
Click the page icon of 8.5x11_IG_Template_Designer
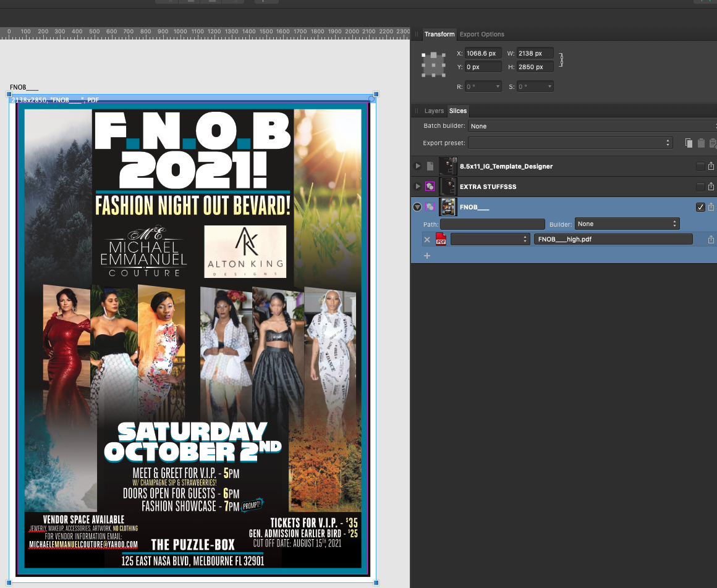click(x=430, y=166)
